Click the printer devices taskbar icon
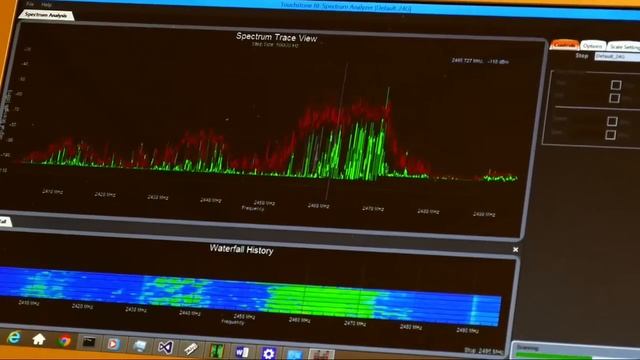640x360 pixels. pos(140,346)
